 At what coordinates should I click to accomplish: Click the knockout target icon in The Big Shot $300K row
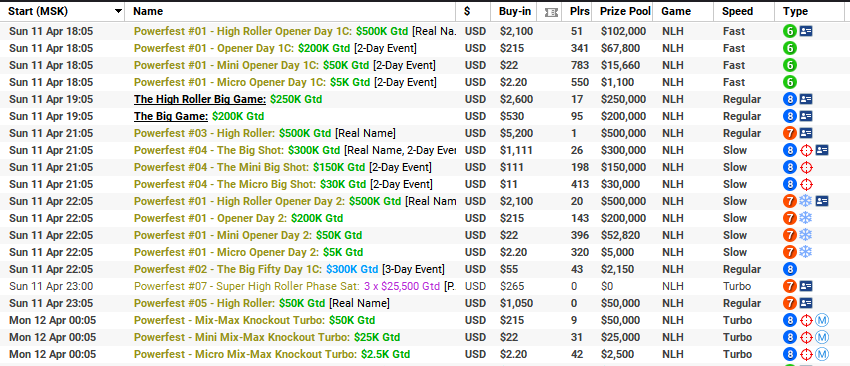point(806,150)
